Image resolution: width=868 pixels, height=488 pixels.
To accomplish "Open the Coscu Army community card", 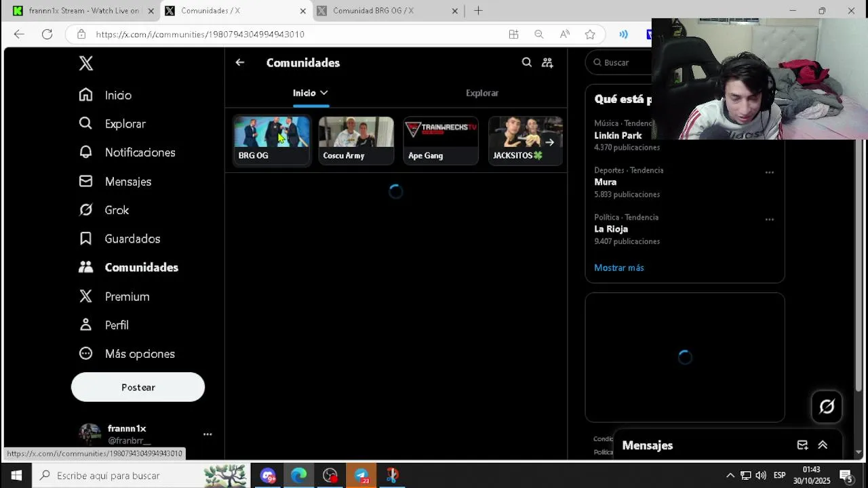I will [x=356, y=140].
